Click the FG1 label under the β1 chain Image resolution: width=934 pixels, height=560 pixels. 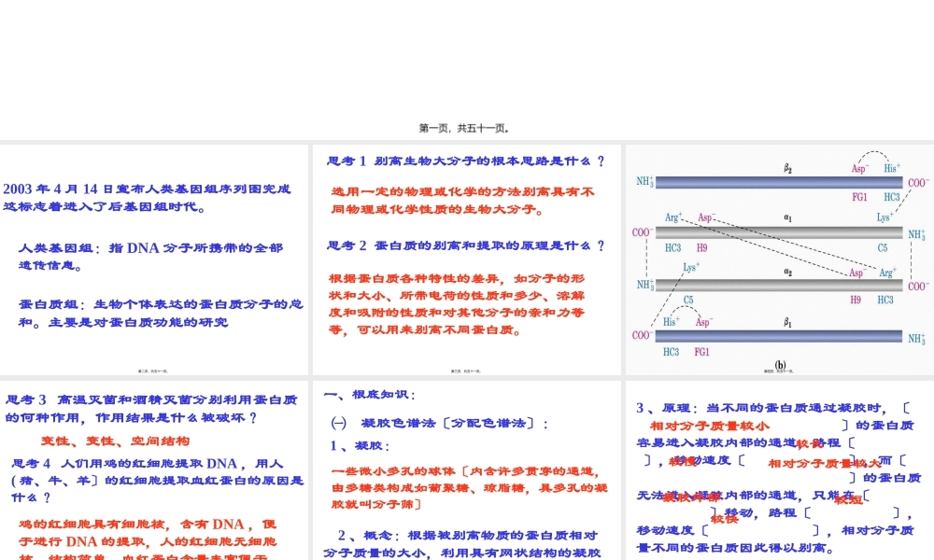point(701,353)
